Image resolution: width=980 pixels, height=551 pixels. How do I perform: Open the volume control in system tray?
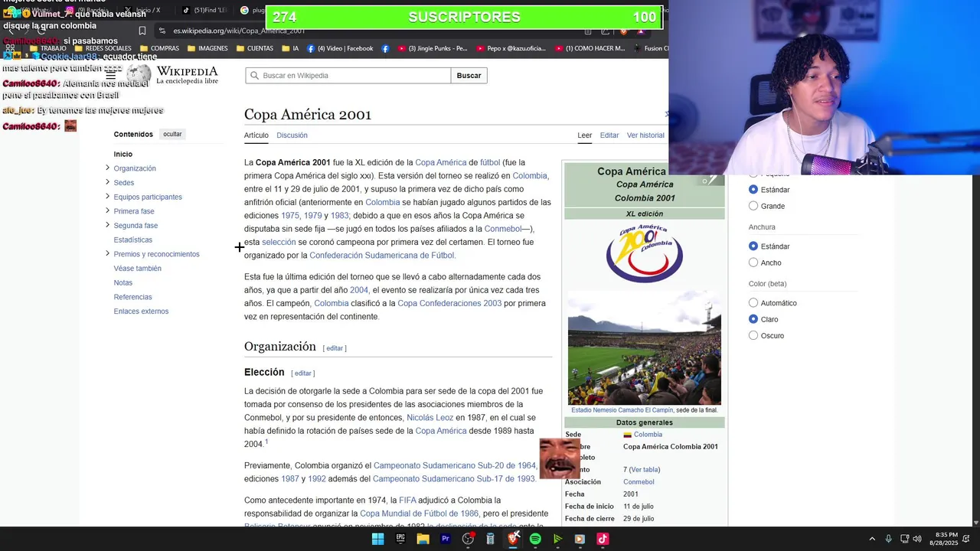tap(917, 539)
